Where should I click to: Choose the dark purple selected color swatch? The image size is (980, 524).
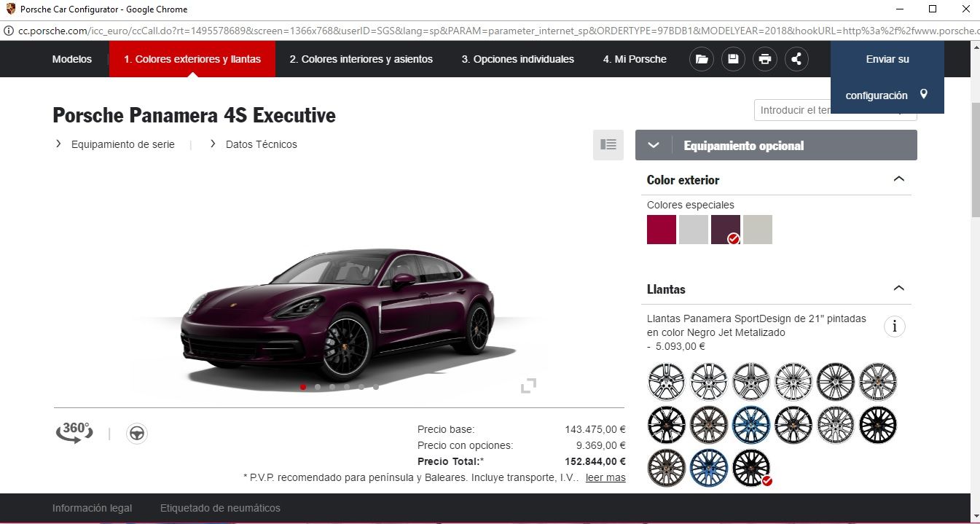(726, 230)
